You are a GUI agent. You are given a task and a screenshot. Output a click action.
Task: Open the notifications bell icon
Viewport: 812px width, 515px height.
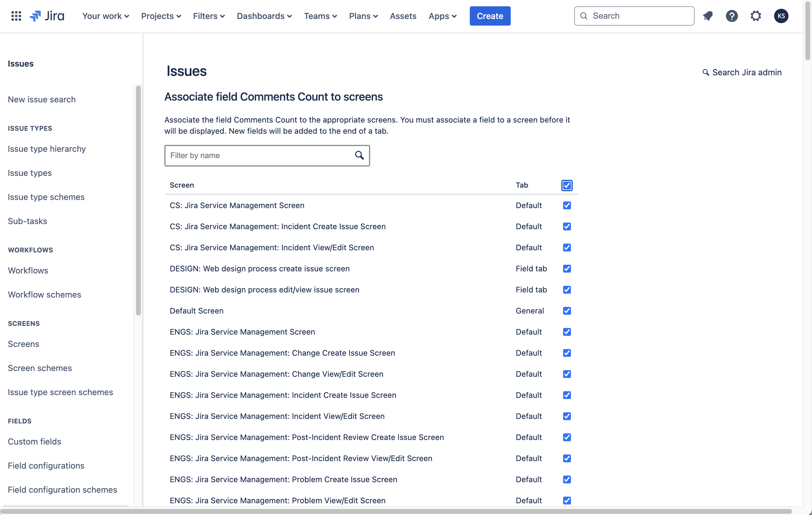[x=708, y=16]
